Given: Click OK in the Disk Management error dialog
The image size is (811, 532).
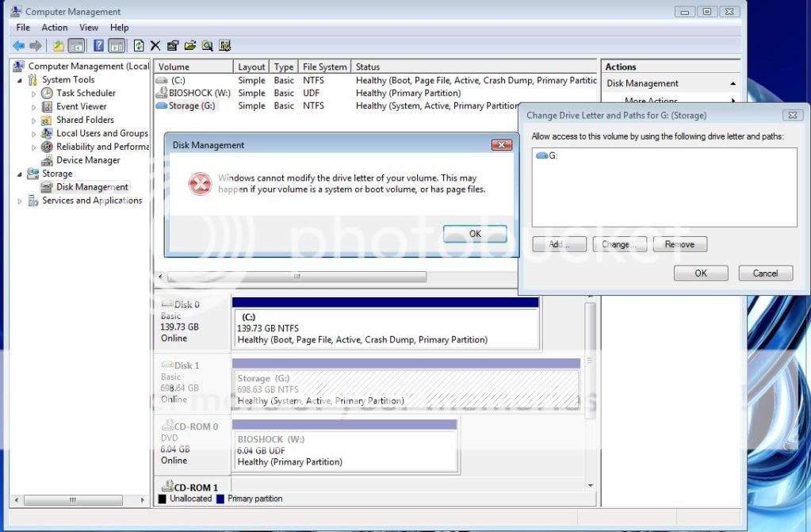Looking at the screenshot, I should 474,233.
